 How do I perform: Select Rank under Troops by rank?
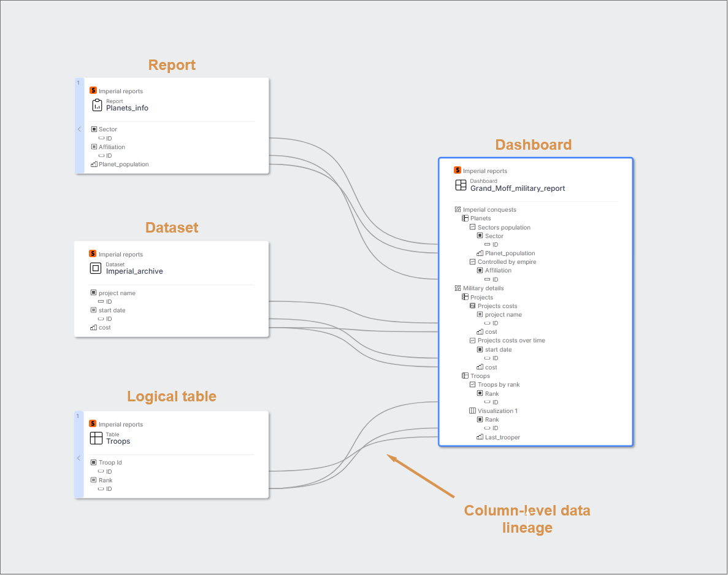coord(492,394)
